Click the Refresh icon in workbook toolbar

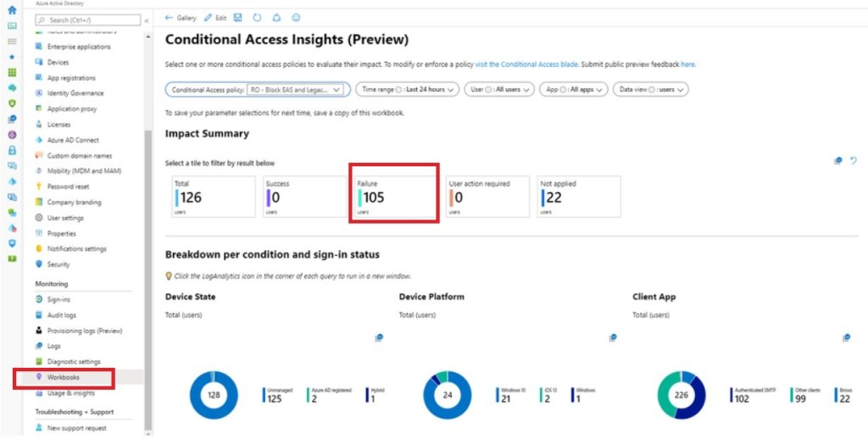pos(256,18)
